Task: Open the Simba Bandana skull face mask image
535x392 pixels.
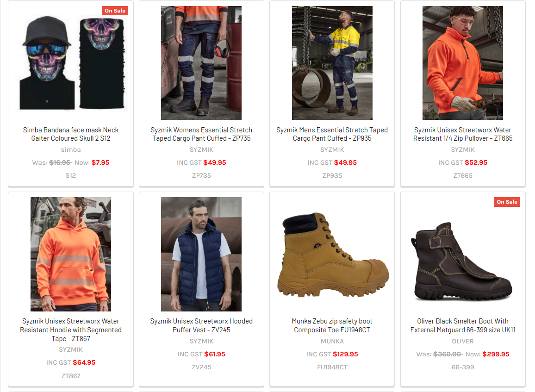Action: tap(71, 63)
